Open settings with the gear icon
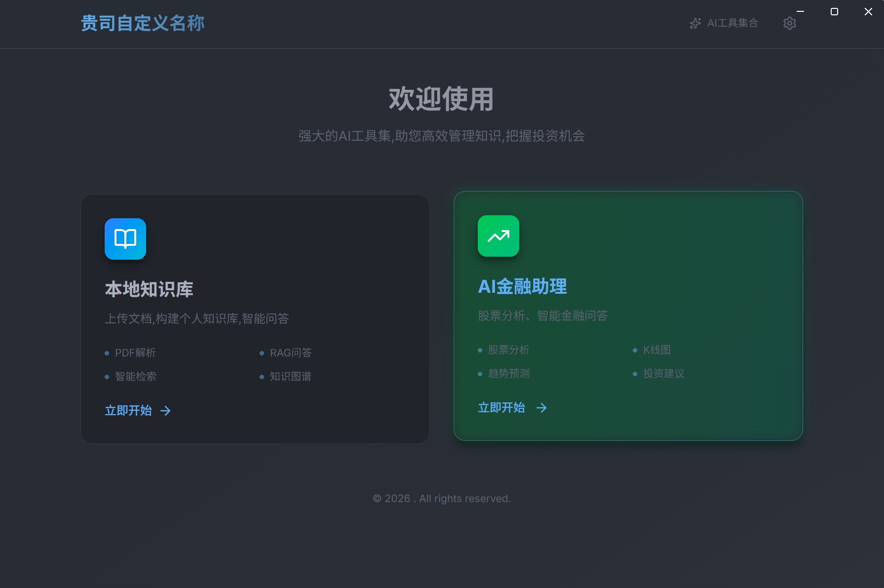 click(789, 23)
